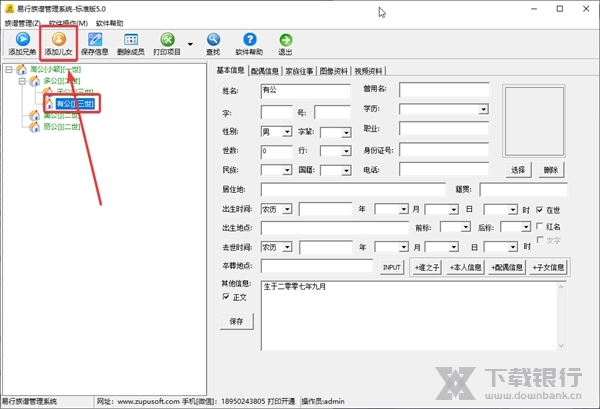The width and height of the screenshot is (600, 409).
Task: Open the 打印项目 dropdown arrow
Action: [x=190, y=44]
